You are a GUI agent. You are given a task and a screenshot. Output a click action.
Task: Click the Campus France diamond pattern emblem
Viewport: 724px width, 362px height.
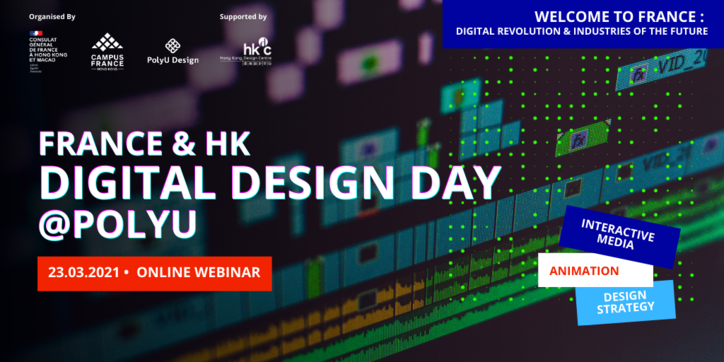[x=108, y=41]
